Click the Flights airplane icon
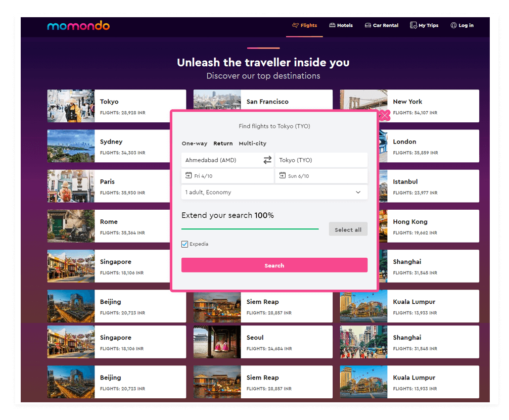 click(295, 25)
